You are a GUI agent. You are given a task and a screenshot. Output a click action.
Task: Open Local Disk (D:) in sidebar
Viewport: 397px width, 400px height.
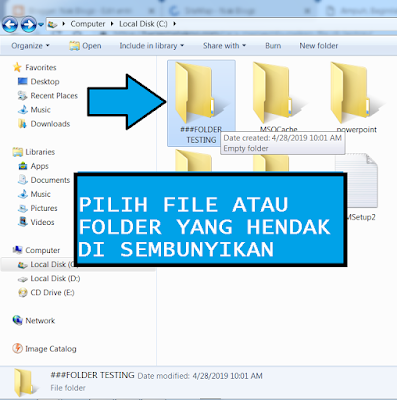tap(55, 278)
